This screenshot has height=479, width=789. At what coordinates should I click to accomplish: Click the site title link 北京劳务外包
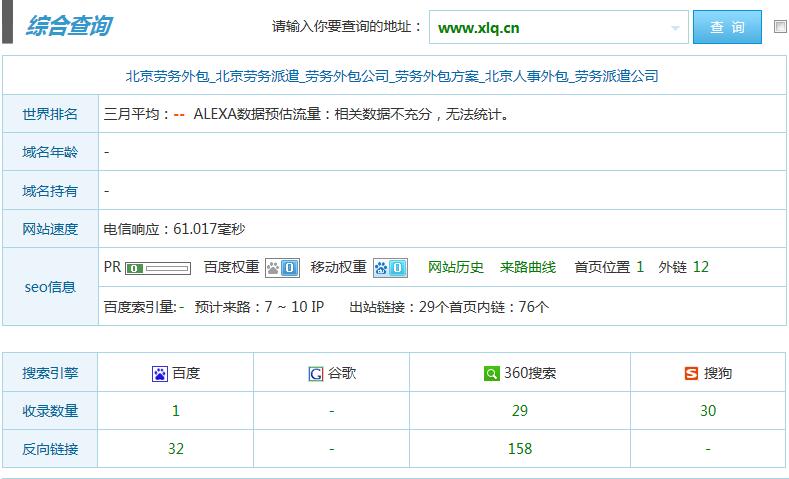pos(392,76)
